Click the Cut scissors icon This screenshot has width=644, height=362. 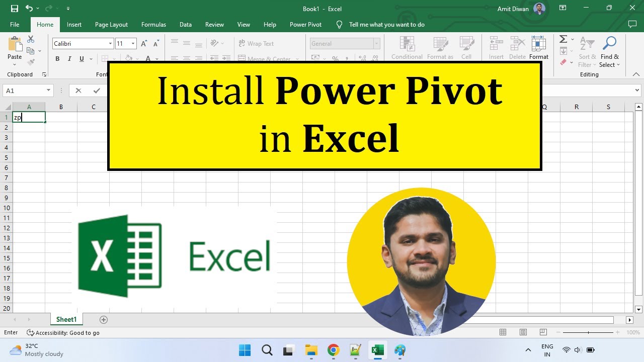(31, 39)
